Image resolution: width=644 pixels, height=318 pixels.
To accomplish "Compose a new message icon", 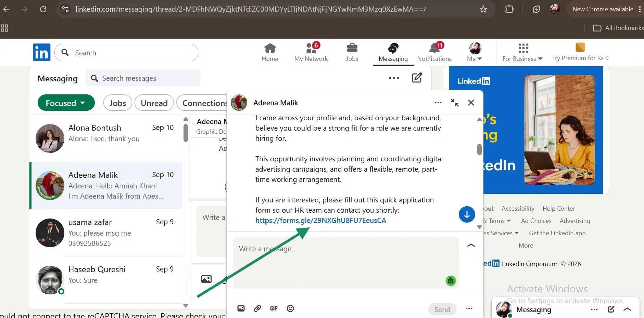I will (x=417, y=78).
